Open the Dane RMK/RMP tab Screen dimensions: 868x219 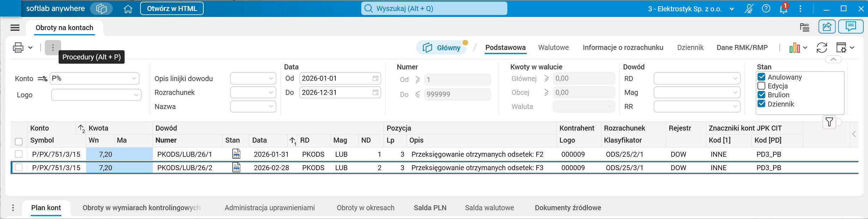click(742, 47)
